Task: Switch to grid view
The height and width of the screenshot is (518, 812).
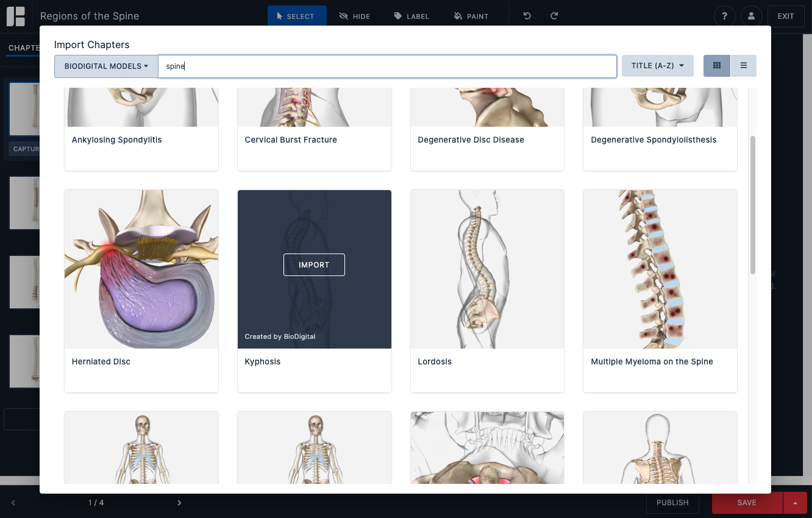Action: (x=717, y=66)
